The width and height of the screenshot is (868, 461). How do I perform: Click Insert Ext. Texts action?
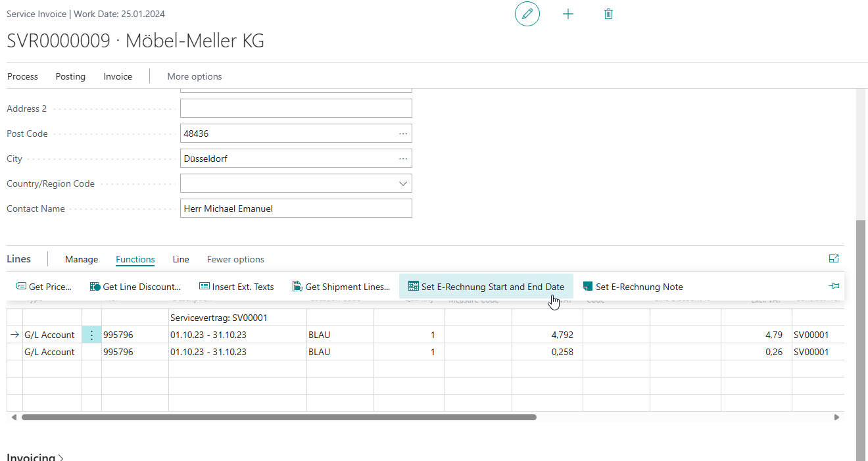[x=237, y=287]
